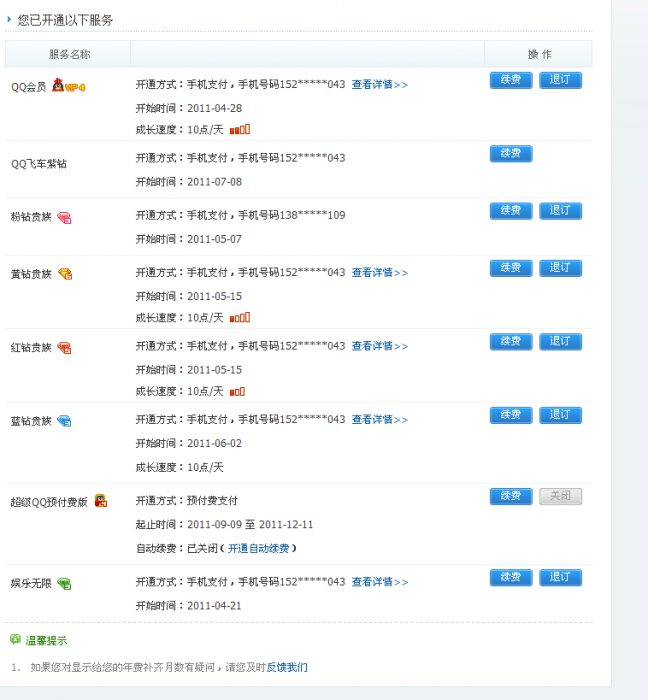Click phone number 138*****109 text
Viewport: 648px width, 700px height.
(312, 215)
